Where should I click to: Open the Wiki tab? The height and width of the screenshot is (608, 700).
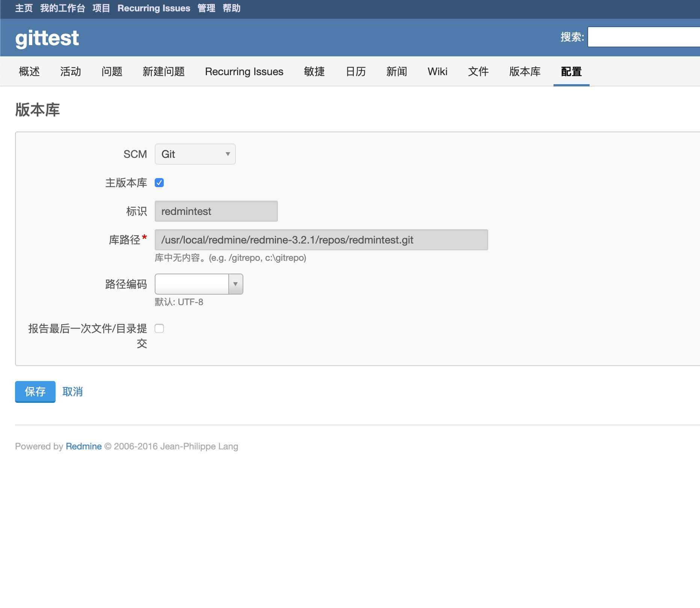(437, 71)
